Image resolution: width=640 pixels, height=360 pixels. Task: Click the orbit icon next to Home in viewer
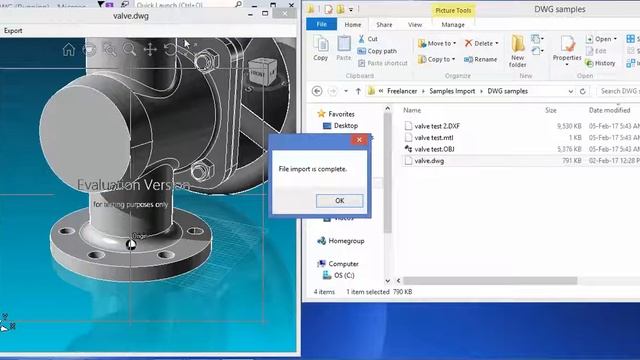pyautogui.click(x=89, y=50)
